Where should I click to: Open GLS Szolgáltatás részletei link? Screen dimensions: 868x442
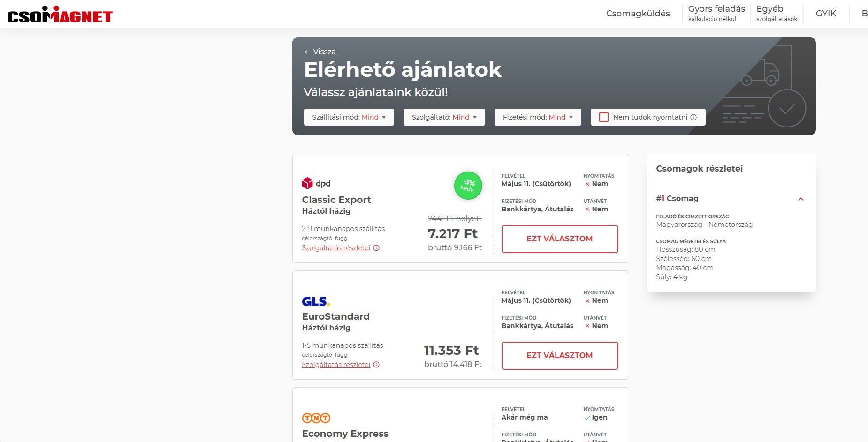point(336,365)
